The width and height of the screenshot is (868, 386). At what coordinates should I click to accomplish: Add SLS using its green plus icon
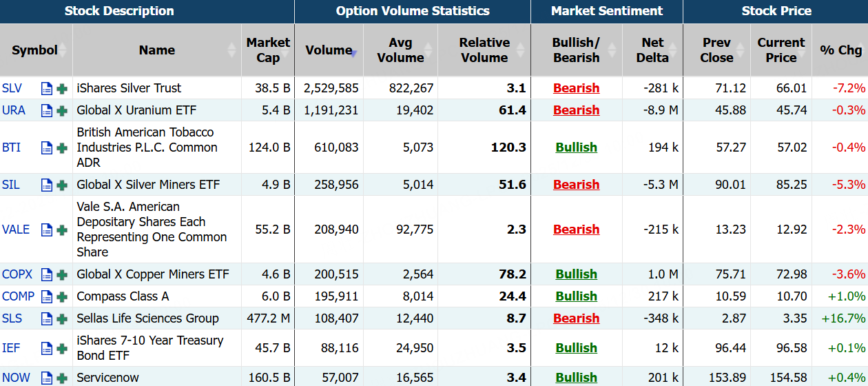coord(62,318)
